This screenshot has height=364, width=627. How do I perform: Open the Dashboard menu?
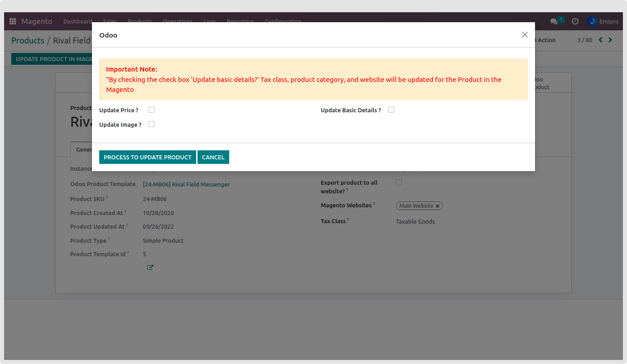pyautogui.click(x=77, y=21)
